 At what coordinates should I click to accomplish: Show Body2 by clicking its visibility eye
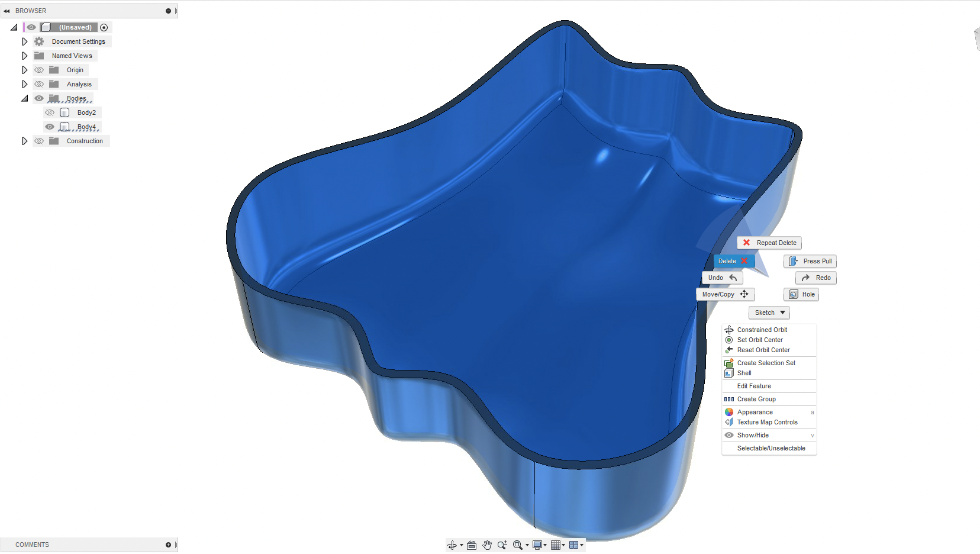(50, 112)
